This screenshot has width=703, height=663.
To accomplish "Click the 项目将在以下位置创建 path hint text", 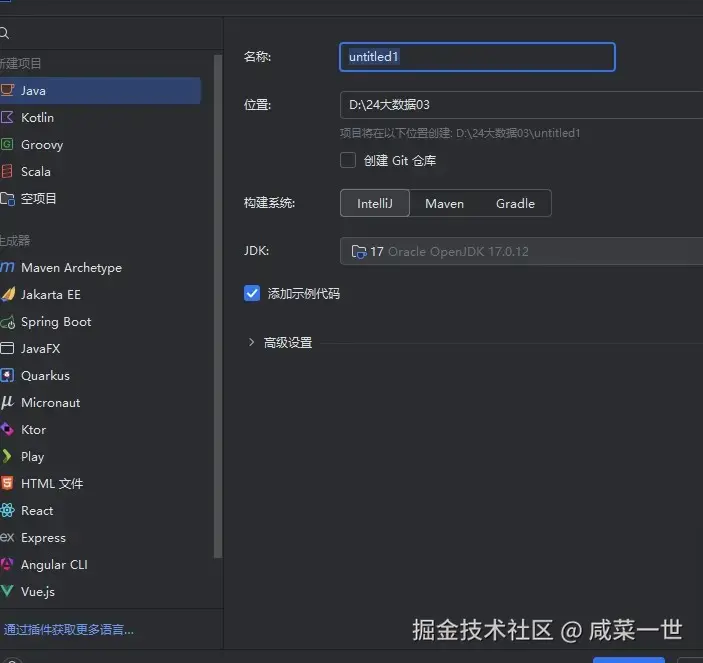I will pyautogui.click(x=460, y=133).
